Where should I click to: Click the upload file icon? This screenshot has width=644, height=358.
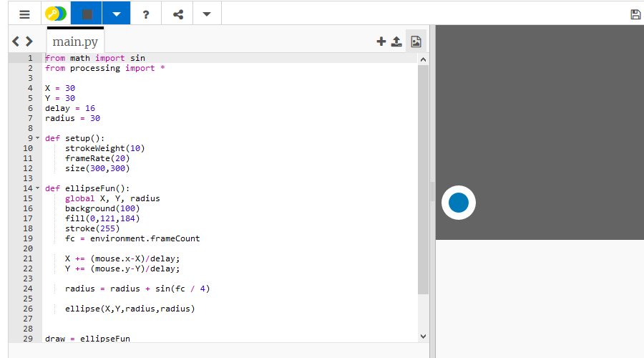pos(396,41)
